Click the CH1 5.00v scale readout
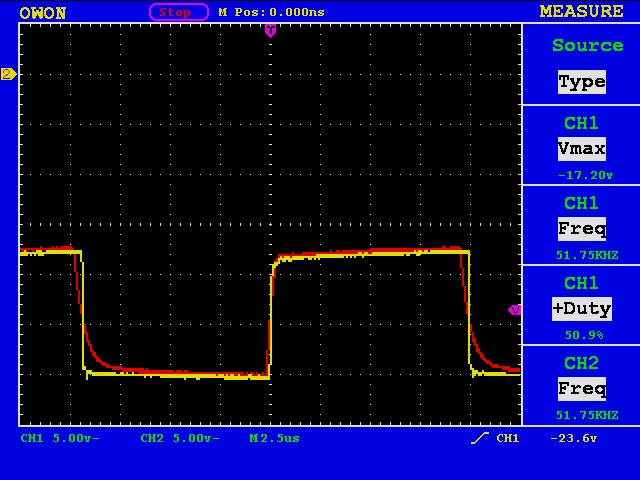Screen dimensions: 640x480 [x=60, y=438]
